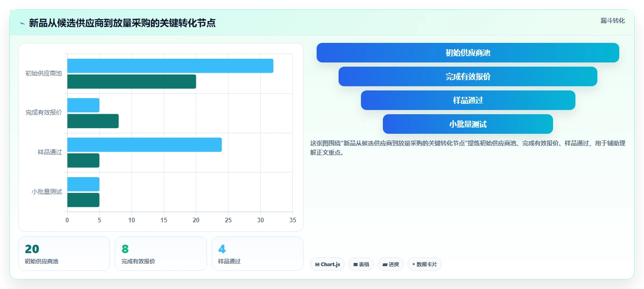Click the Chart.js chip
Image resolution: width=644 pixels, height=289 pixels.
[x=327, y=264]
